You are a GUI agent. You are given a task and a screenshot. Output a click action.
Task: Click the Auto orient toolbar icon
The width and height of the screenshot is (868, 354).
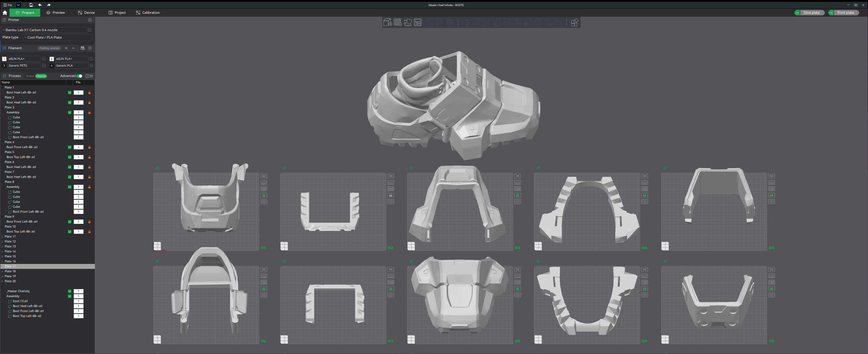pos(408,23)
